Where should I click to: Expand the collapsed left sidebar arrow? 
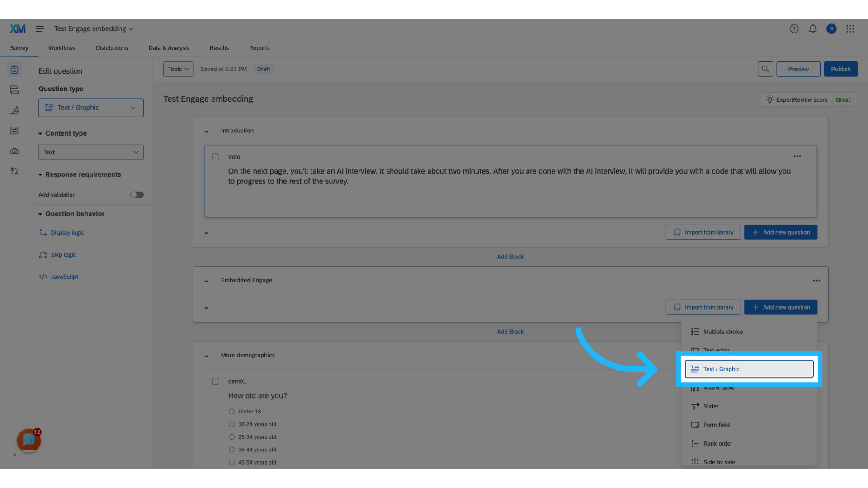14,455
